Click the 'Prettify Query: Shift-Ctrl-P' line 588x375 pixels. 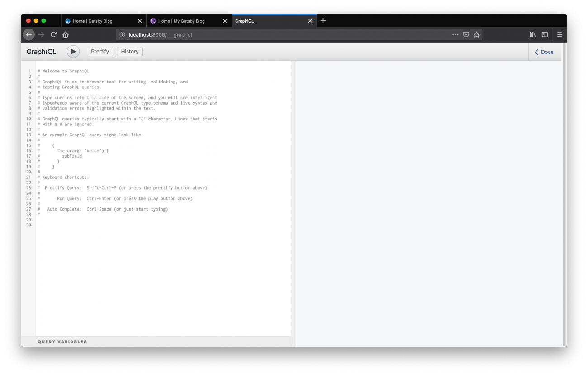coord(123,188)
